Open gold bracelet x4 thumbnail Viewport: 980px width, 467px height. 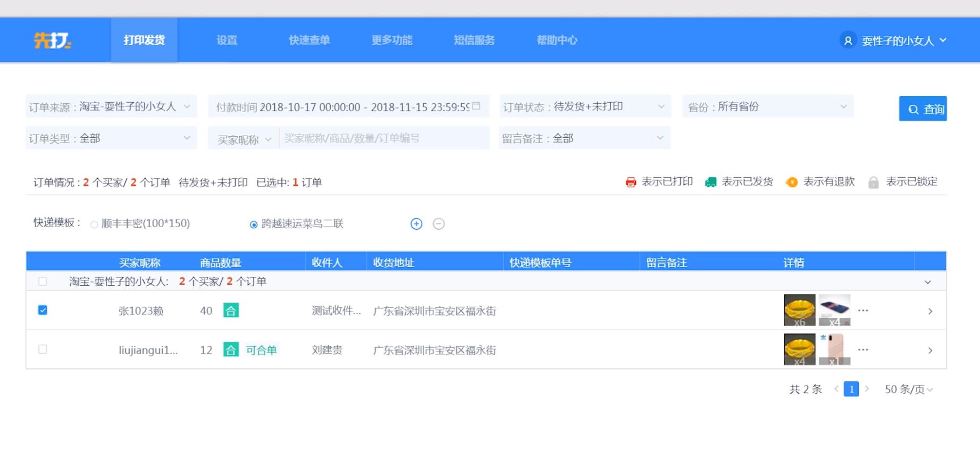pos(800,349)
